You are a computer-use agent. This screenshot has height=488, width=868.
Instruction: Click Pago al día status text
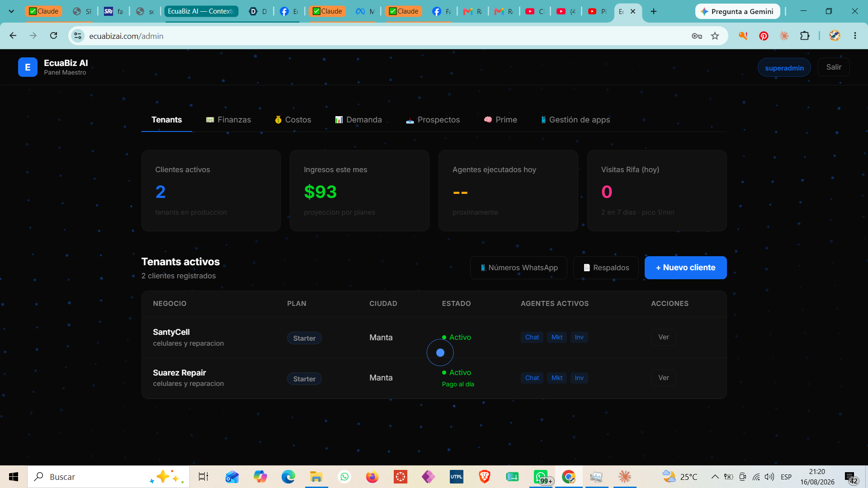pos(458,384)
